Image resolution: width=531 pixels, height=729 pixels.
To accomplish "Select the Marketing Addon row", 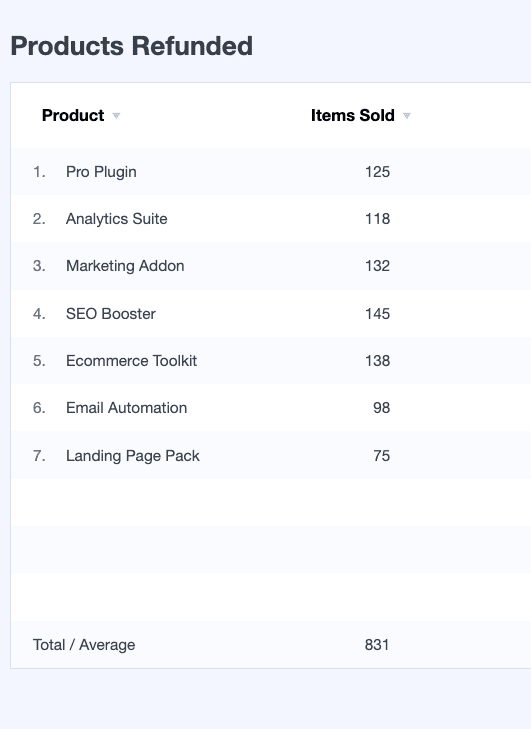I will coord(271,266).
